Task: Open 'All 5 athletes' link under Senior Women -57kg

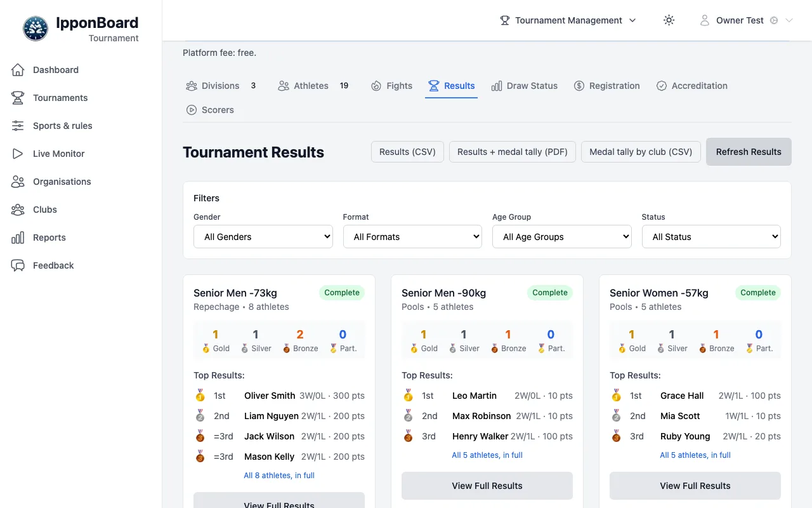Action: point(695,455)
